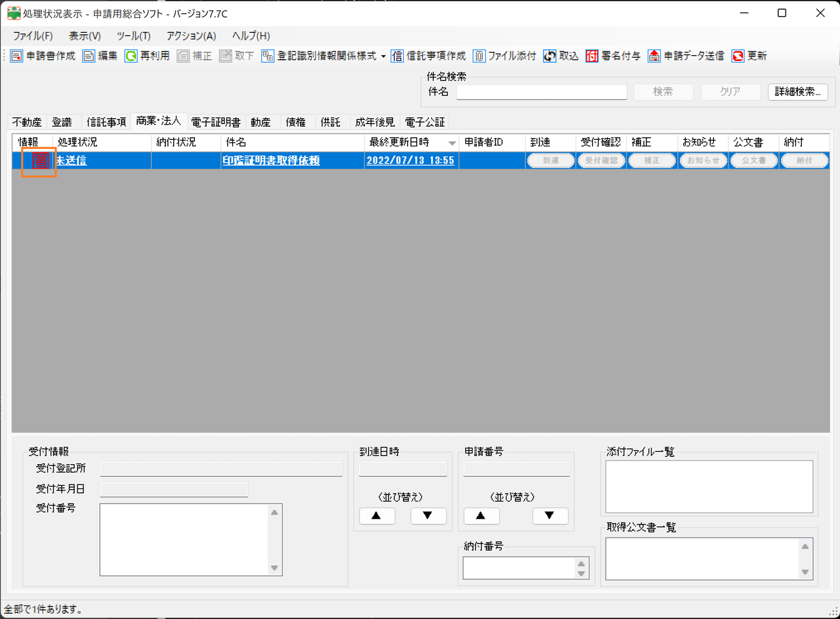Attach a file via ファイル添付 icon
Image resolution: width=840 pixels, height=619 pixels.
504,56
